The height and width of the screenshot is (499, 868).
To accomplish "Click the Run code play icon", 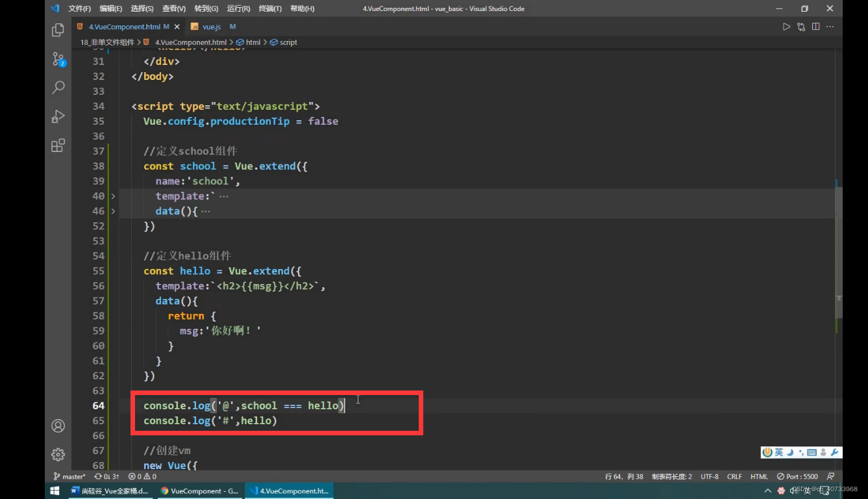I will tap(786, 27).
